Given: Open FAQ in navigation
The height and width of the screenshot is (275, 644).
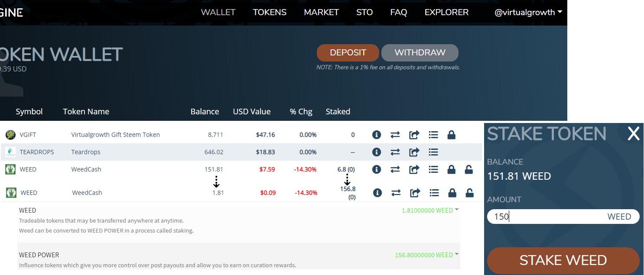Looking at the screenshot, I should click(x=399, y=12).
